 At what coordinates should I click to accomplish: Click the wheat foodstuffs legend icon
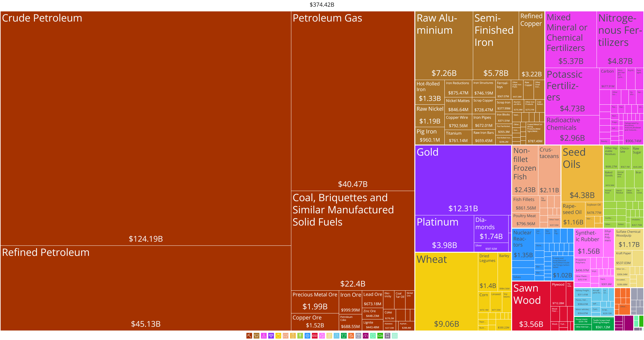pyautogui.click(x=300, y=336)
